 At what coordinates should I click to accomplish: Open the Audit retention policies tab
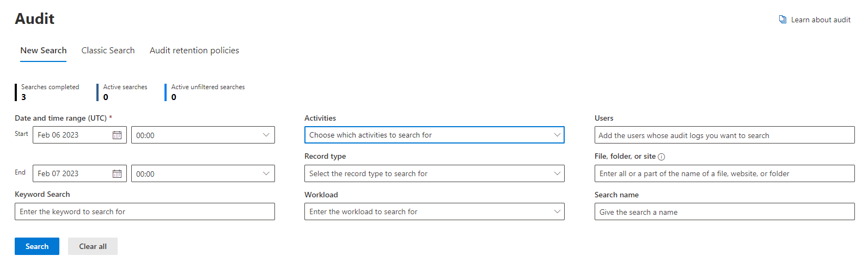click(x=194, y=51)
